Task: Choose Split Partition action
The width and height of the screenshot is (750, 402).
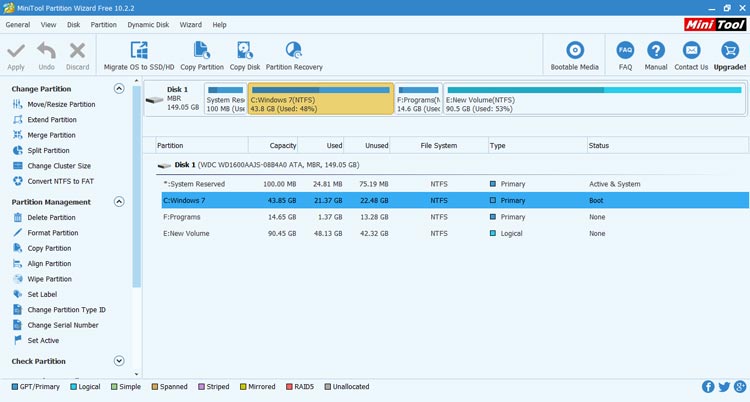Action: coord(41,150)
